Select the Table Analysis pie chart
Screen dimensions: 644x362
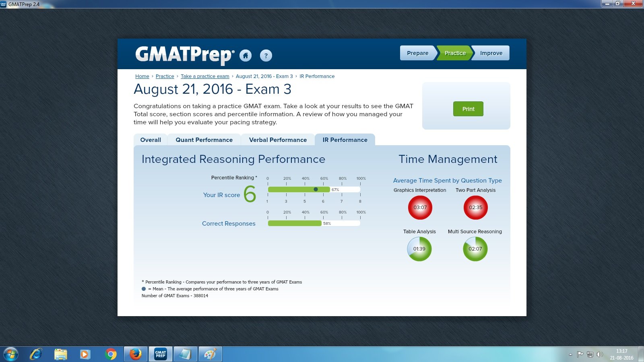(x=419, y=249)
